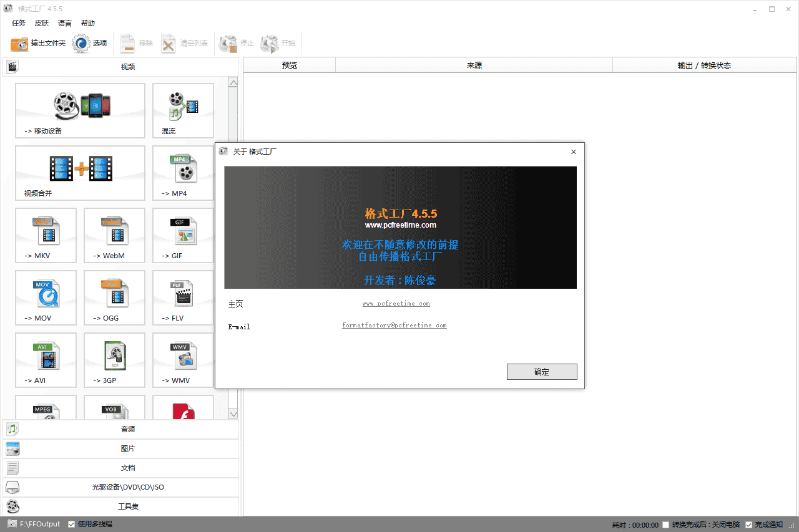
Task: Select the GIF output format
Action: [183, 236]
